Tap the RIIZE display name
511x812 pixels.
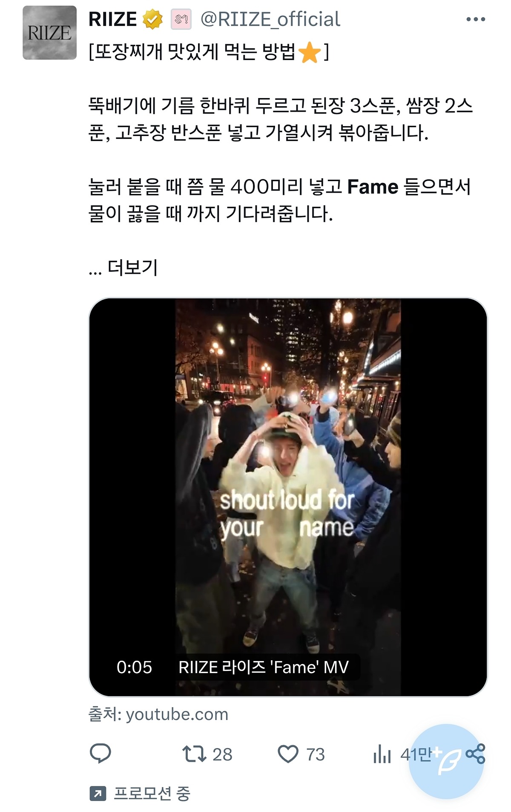(x=113, y=20)
